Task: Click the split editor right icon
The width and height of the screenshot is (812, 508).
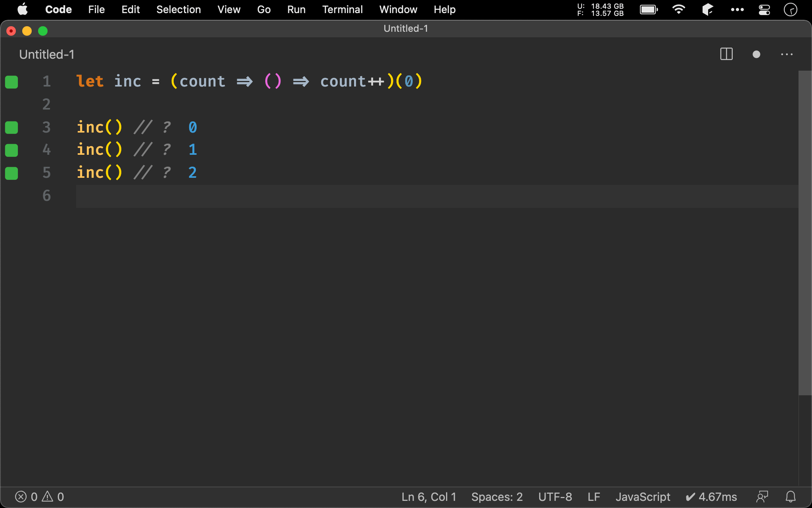Action: tap(726, 54)
